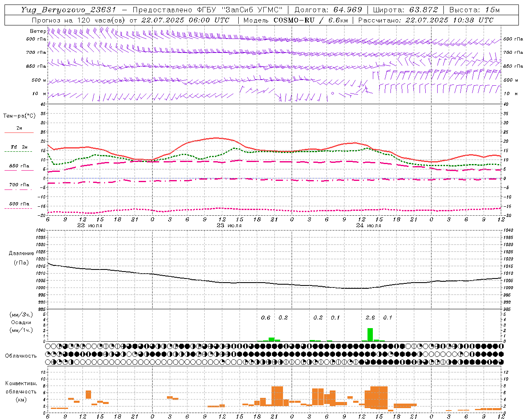Click the Рассчитано computation timestamp
The width and height of the screenshot is (525, 420).
coord(426,20)
